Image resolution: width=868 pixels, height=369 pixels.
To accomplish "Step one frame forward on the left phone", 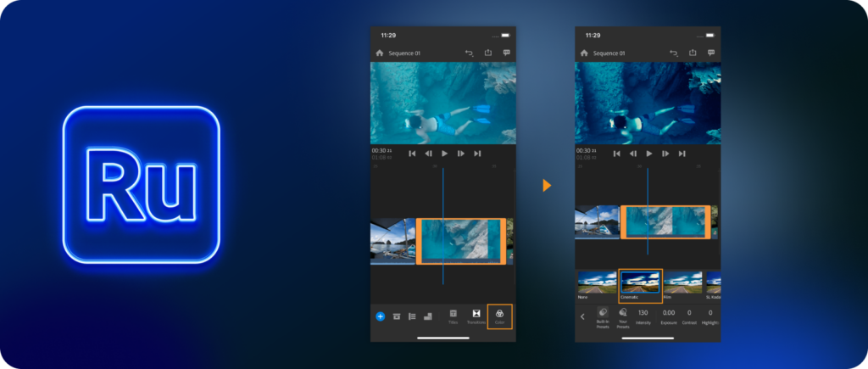I will tap(460, 154).
